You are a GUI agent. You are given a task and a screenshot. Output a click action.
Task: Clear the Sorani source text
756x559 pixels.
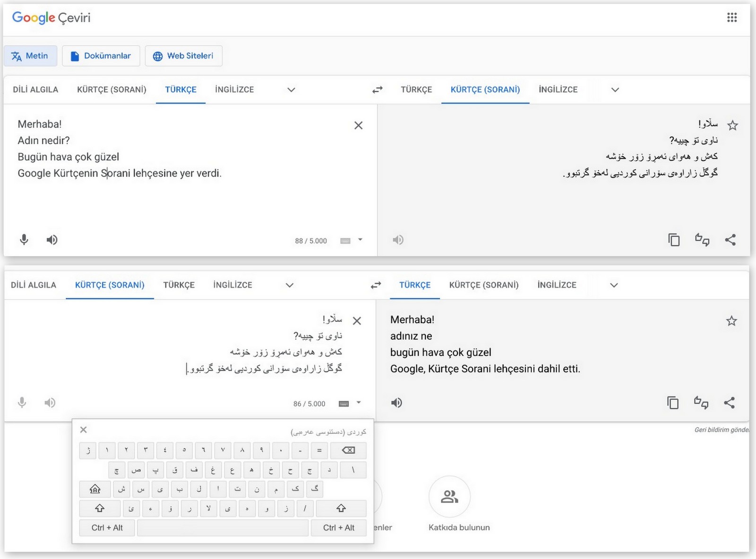[357, 321]
